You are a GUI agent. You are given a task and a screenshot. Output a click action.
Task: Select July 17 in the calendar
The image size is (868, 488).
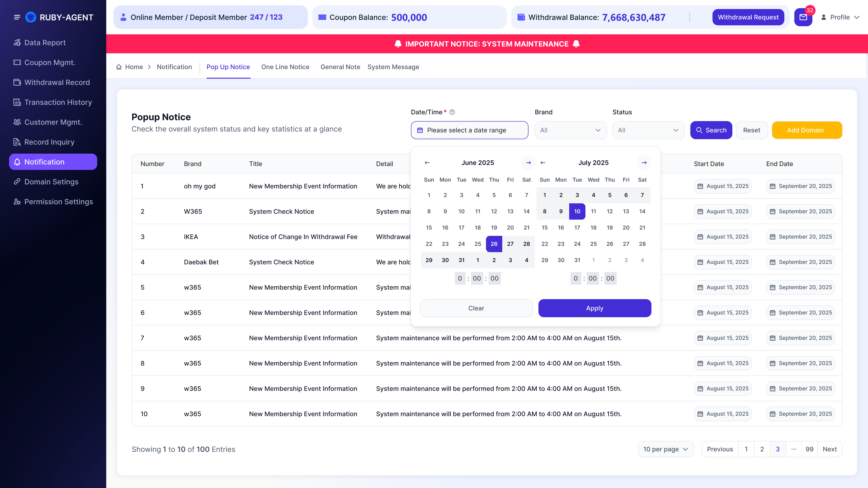click(x=577, y=228)
